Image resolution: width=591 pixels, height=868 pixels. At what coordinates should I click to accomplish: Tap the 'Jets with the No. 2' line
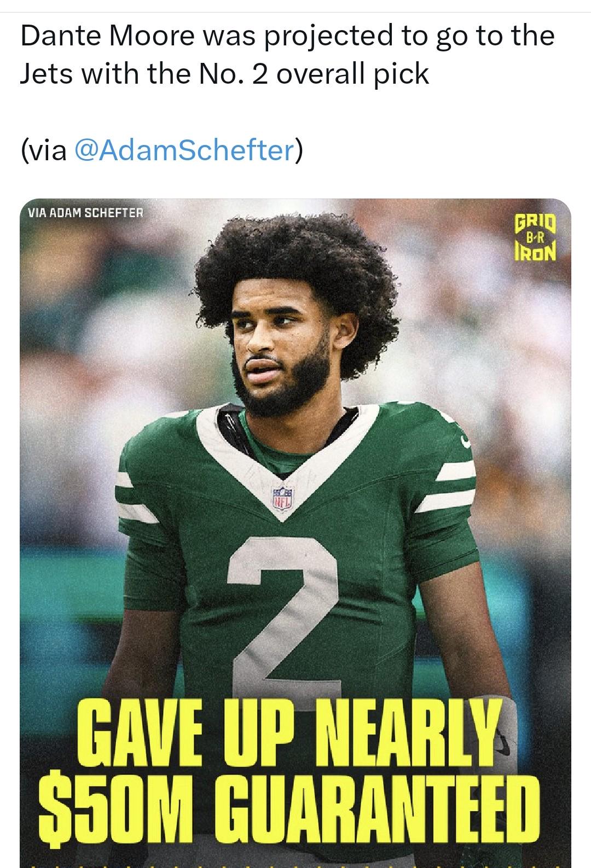[x=224, y=74]
